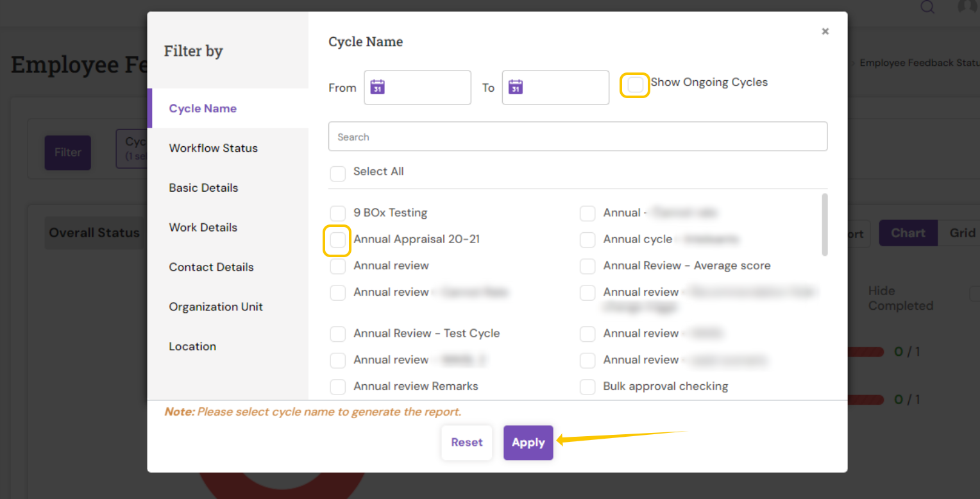This screenshot has height=499, width=980.
Task: Click the Filter button behind dialog
Action: pyautogui.click(x=67, y=153)
